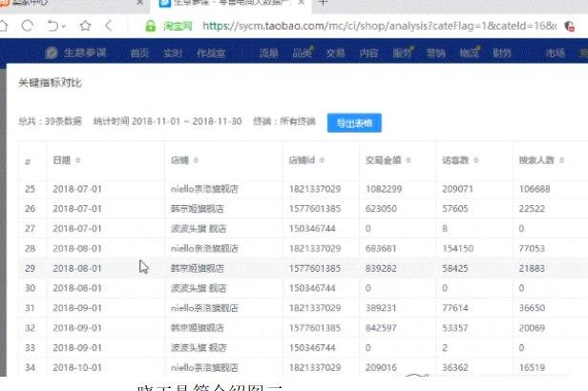
Task: Bookmark page with the star icon
Action: (x=85, y=26)
